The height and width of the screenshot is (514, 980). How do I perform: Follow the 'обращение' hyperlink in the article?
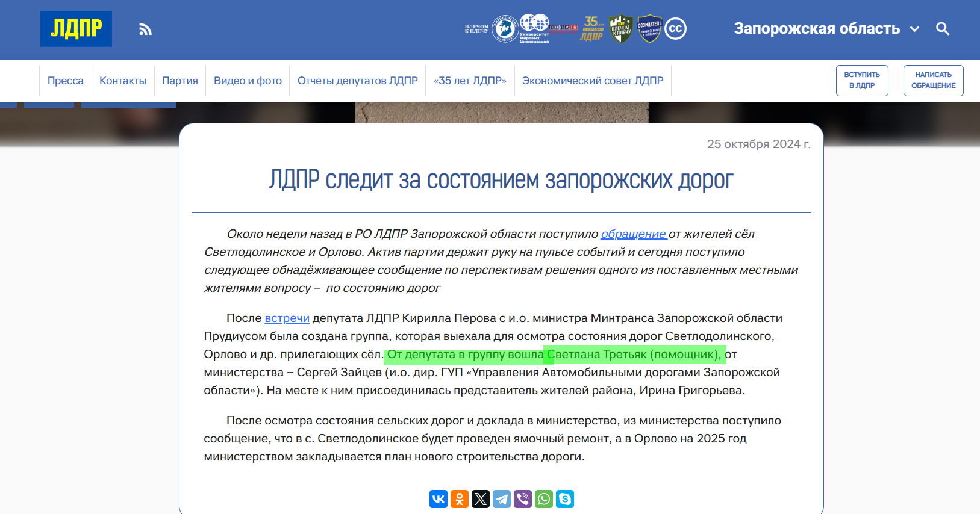coord(633,234)
